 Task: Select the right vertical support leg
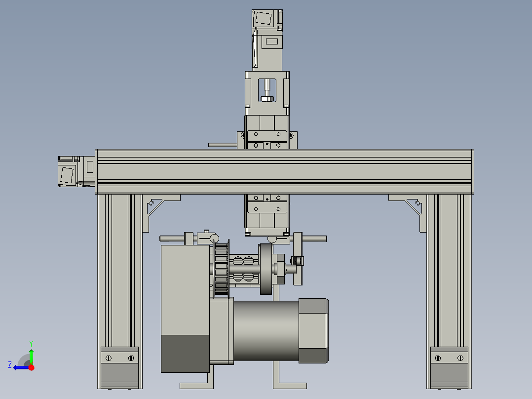click(449, 291)
